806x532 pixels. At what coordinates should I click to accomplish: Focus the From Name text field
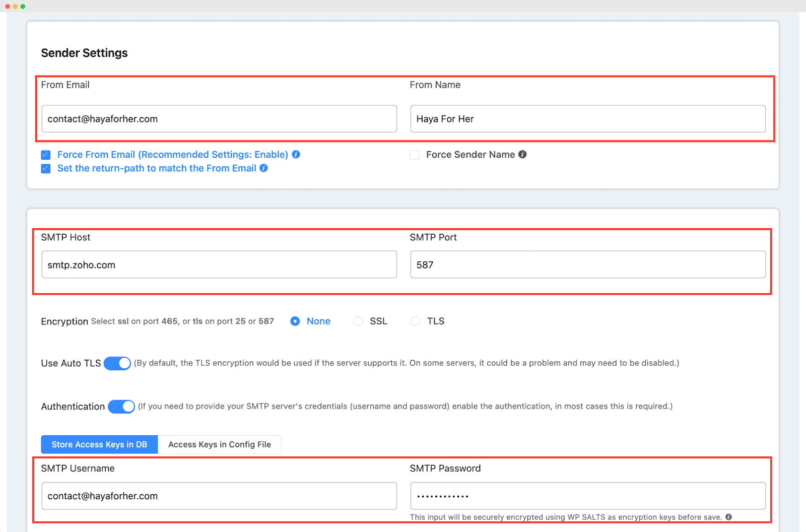coord(588,119)
